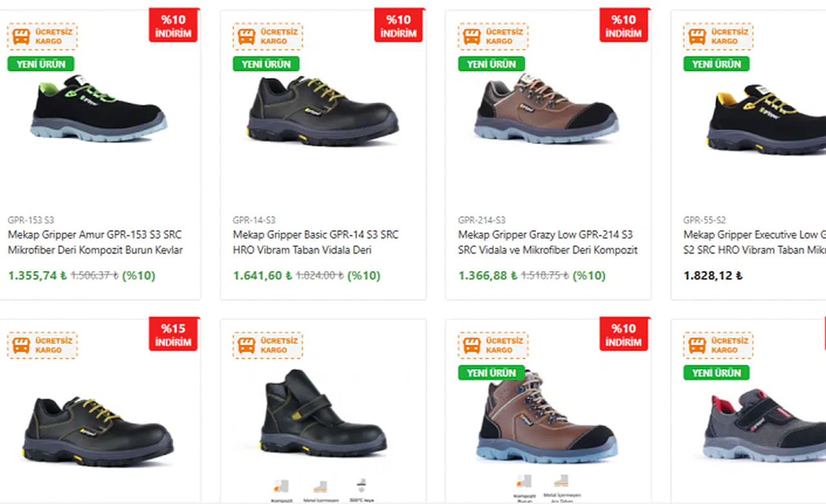This screenshot has width=826, height=504.
Task: Click %10 İndirim badge on GPR-14-S3 card
Action: pos(399,26)
